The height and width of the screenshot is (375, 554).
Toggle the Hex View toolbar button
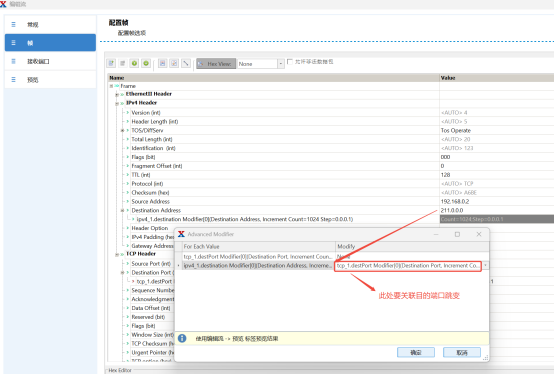(216, 64)
